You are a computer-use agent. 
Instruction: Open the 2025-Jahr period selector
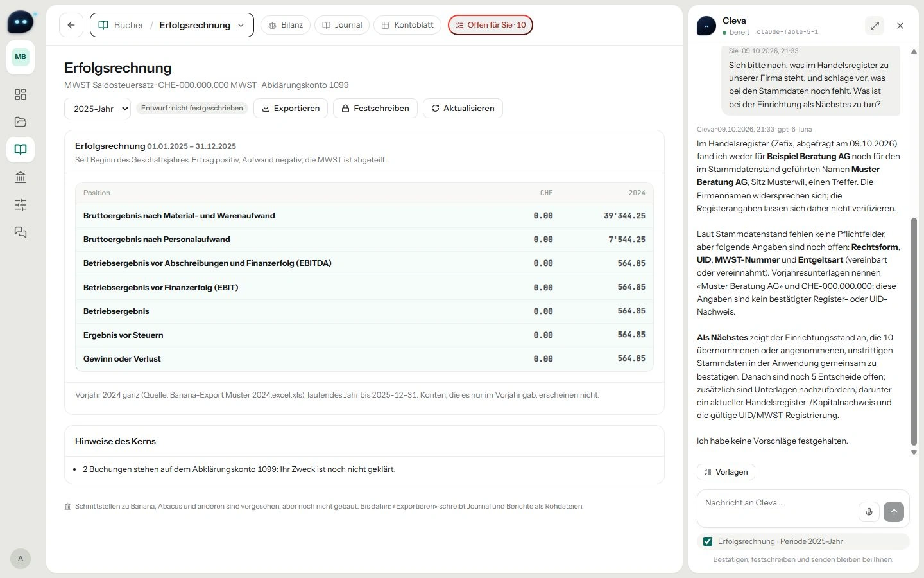[98, 109]
